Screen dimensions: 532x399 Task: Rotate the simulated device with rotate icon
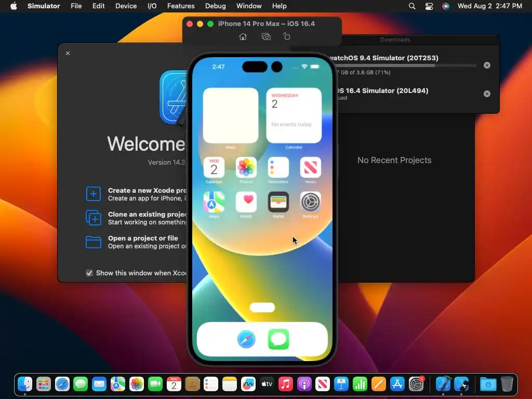coord(287,36)
